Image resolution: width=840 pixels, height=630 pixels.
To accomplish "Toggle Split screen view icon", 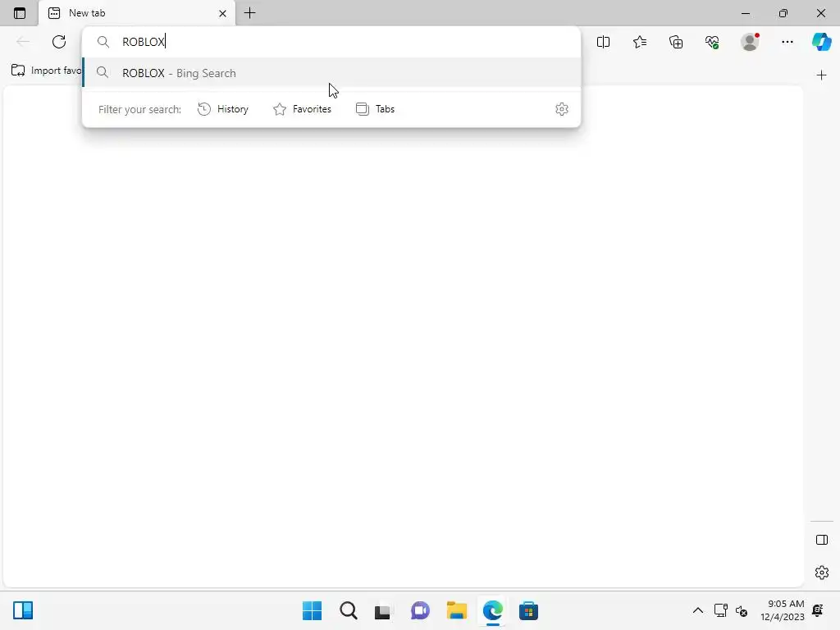I will click(x=603, y=42).
